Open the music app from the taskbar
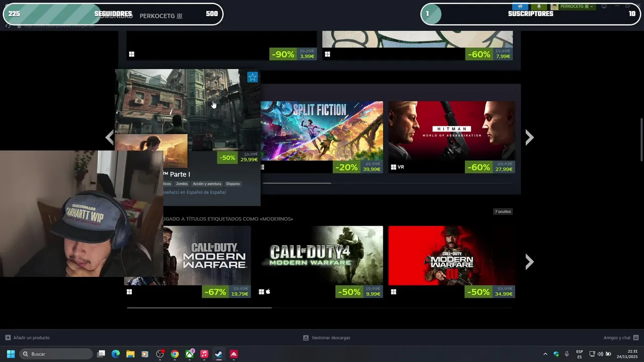This screenshot has height=362, width=644. pos(204,354)
